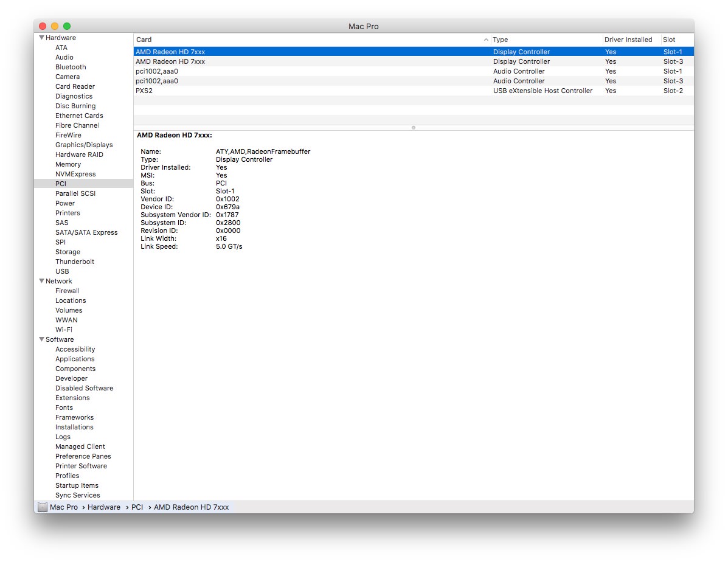
Task: Open Graphics/Displays in the sidebar
Action: [x=84, y=145]
